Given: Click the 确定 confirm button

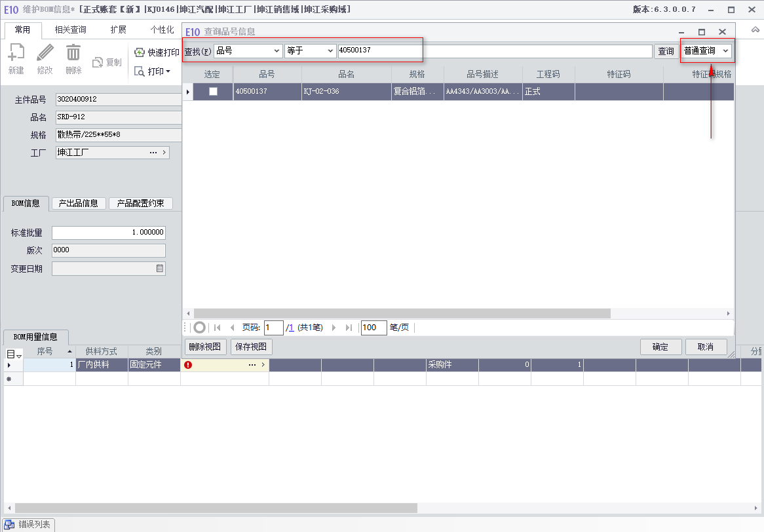Looking at the screenshot, I should click(x=660, y=347).
